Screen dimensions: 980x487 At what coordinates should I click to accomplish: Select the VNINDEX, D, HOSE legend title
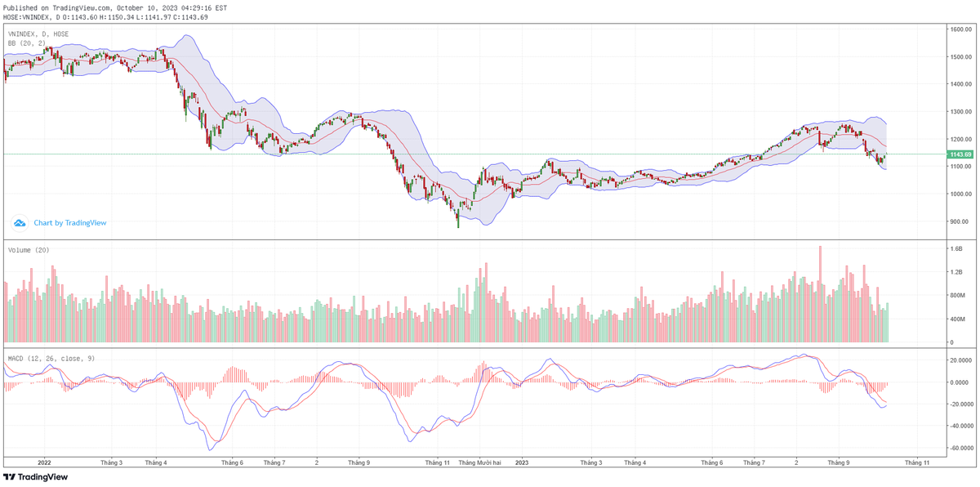(x=38, y=34)
